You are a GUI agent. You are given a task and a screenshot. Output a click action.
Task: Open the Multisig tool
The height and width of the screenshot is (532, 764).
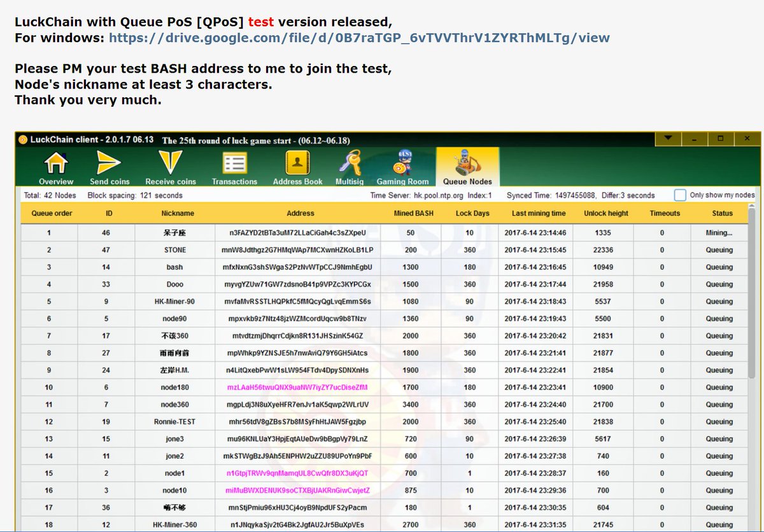tap(350, 165)
